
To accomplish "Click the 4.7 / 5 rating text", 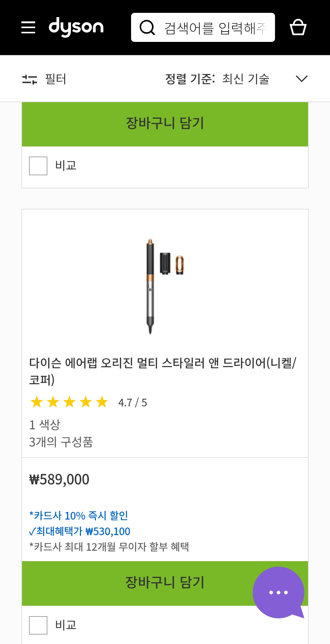I will click(x=133, y=403).
